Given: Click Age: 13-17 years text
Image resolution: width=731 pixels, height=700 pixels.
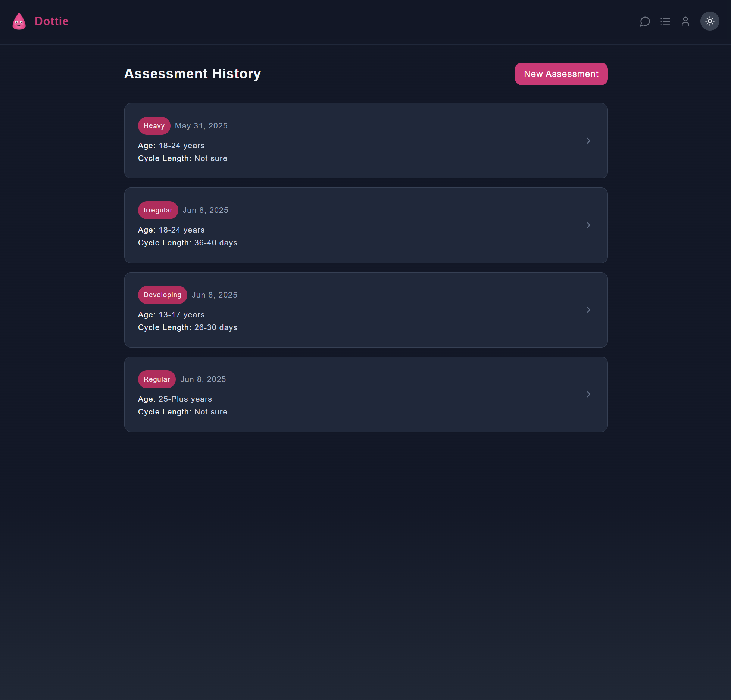Looking at the screenshot, I should click(x=171, y=315).
